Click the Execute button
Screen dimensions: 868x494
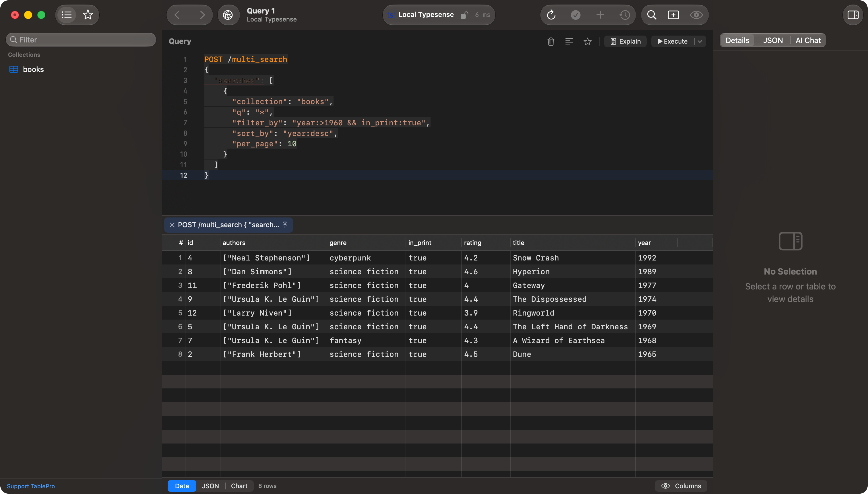[x=673, y=41]
